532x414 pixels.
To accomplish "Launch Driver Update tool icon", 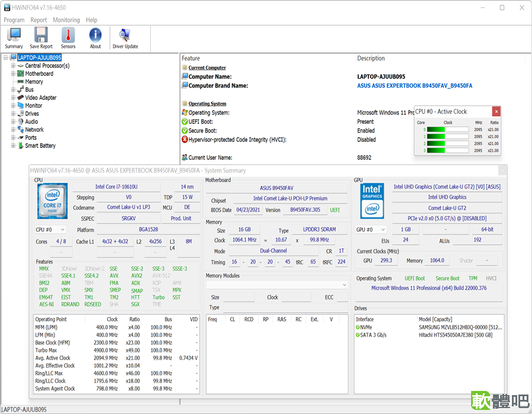I will (125, 35).
